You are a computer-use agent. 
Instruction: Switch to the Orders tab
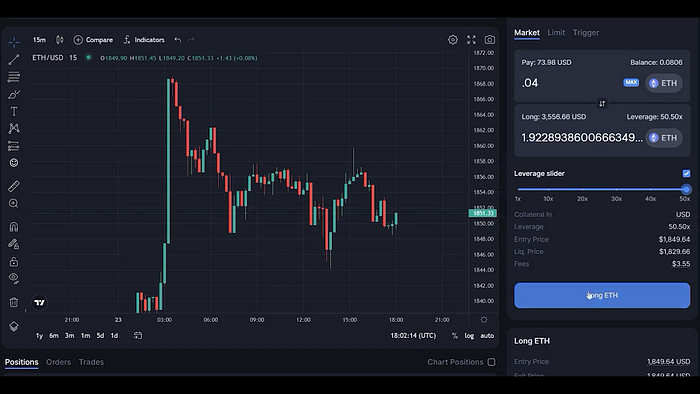[x=58, y=362]
